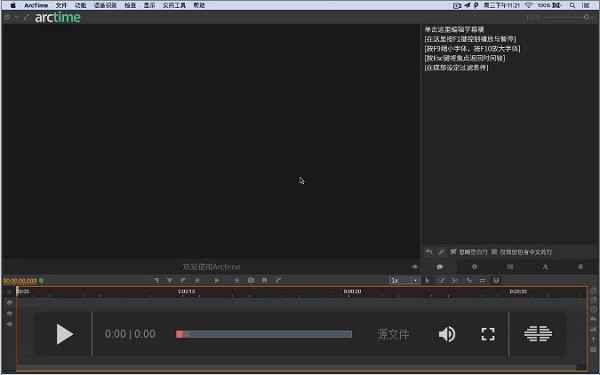The width and height of the screenshot is (600, 375).
Task: Click the yellow timecode 00:00:00,000
Action: (x=20, y=281)
